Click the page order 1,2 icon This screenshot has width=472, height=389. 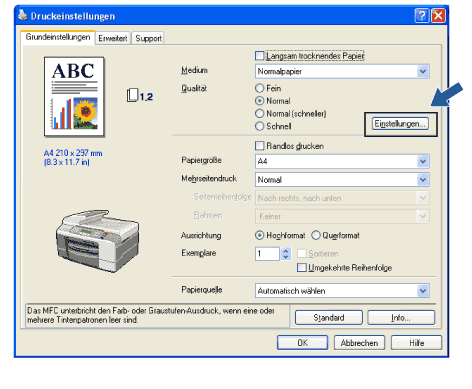tap(140, 96)
